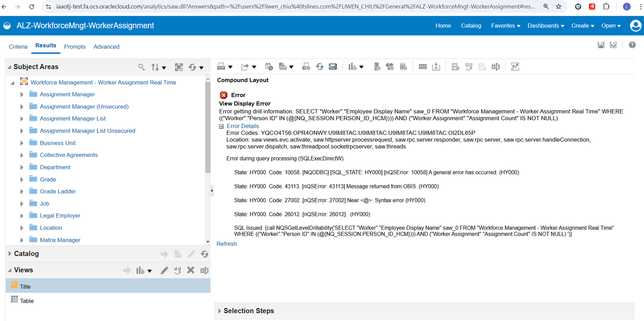Select the Matrix Manager folder
Viewport: 644px width, 321px height.
60,240
